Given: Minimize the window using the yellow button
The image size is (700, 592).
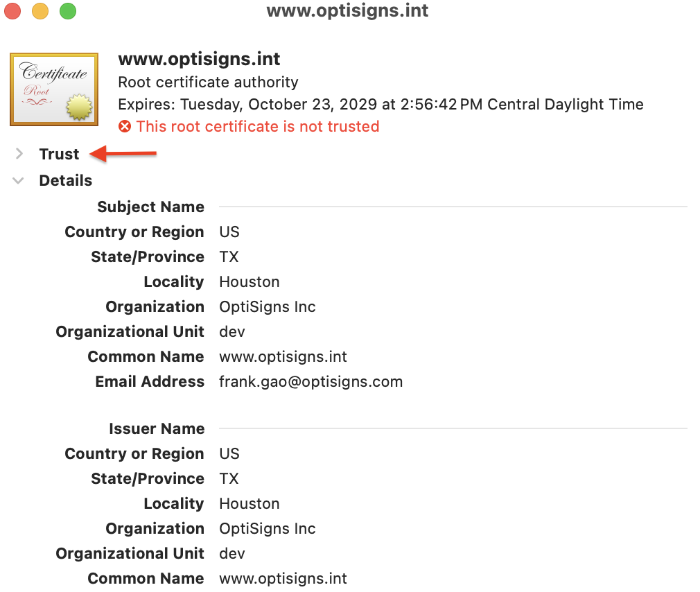Looking at the screenshot, I should coord(40,11).
